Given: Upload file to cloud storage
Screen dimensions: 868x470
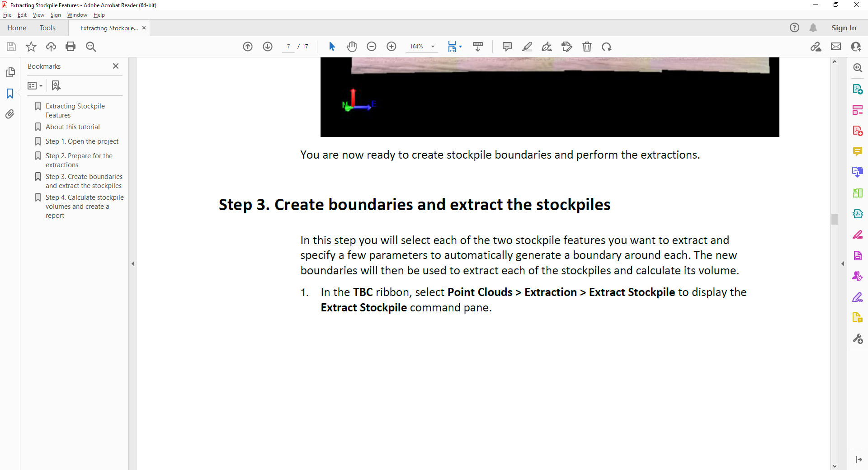Looking at the screenshot, I should point(51,47).
